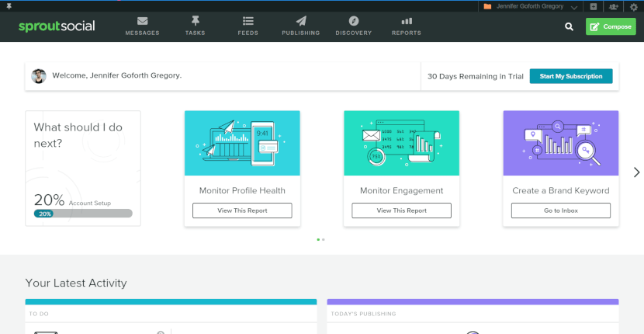
Task: Click the Sprout Social logo
Action: [57, 26]
